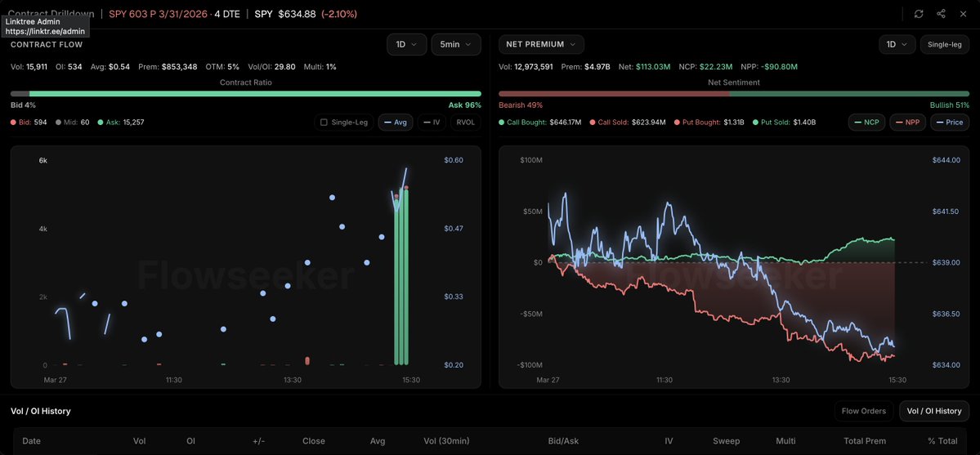Click the Ask legend item showing 15,257
Screen dimensions: 980x455
(x=121, y=123)
